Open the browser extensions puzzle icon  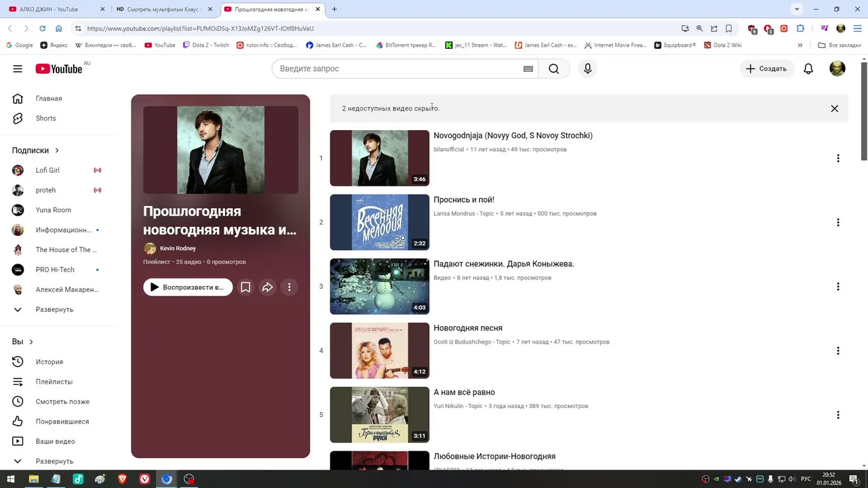(800, 28)
